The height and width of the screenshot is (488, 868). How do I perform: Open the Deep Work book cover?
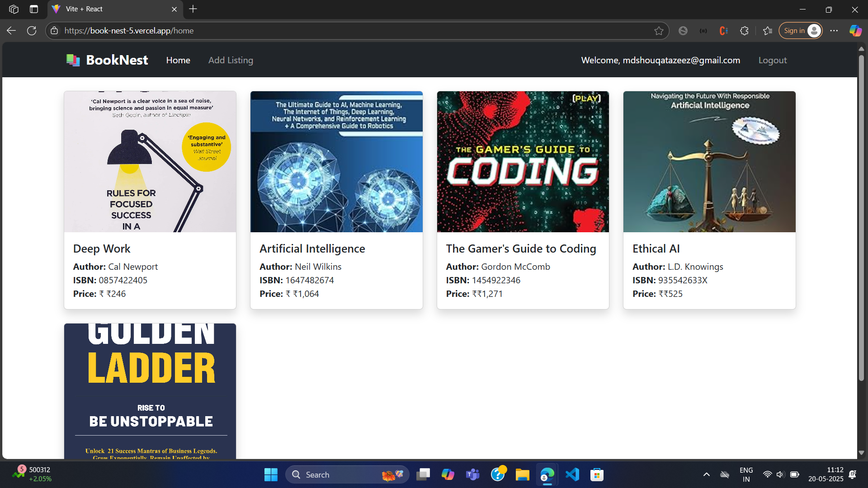pos(150,162)
